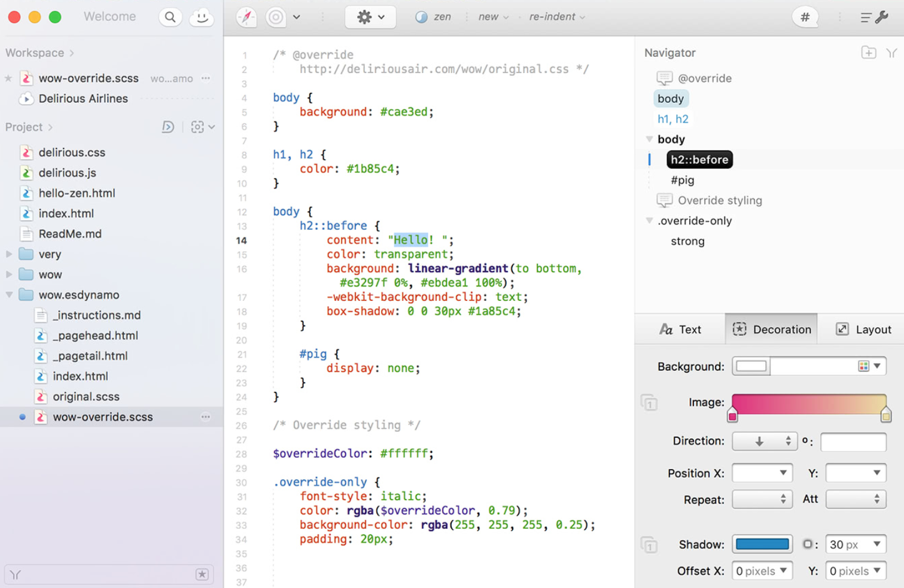
Task: Collapse the wow.esdynamo folder
Action: click(x=9, y=295)
